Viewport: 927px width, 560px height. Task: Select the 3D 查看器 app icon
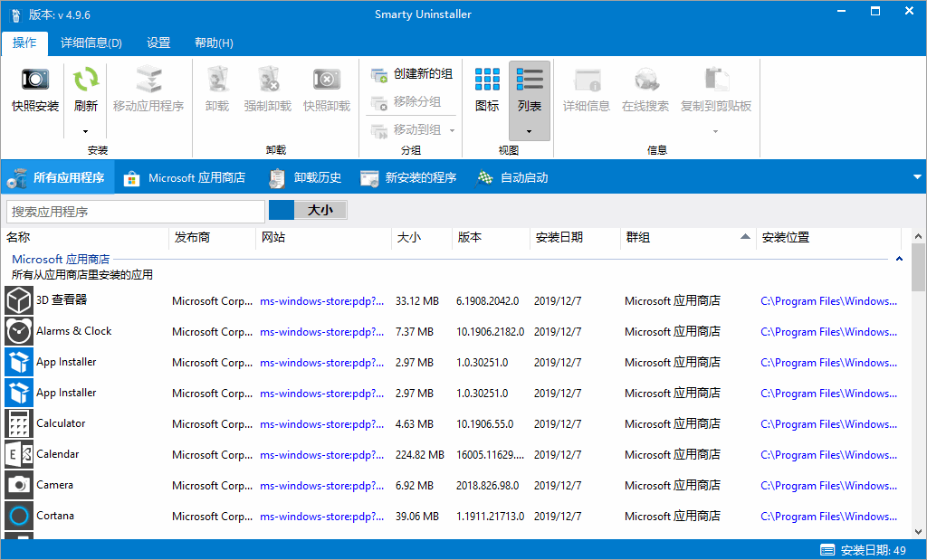[x=19, y=300]
